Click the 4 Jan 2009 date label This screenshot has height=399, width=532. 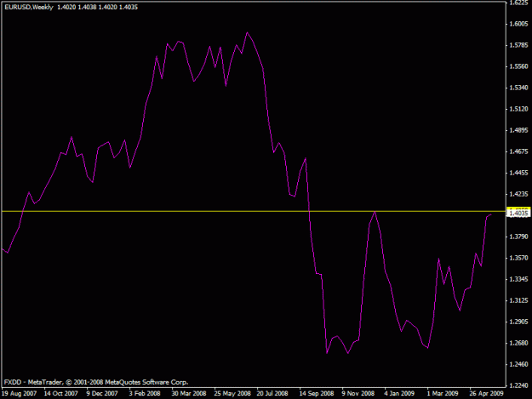[399, 393]
